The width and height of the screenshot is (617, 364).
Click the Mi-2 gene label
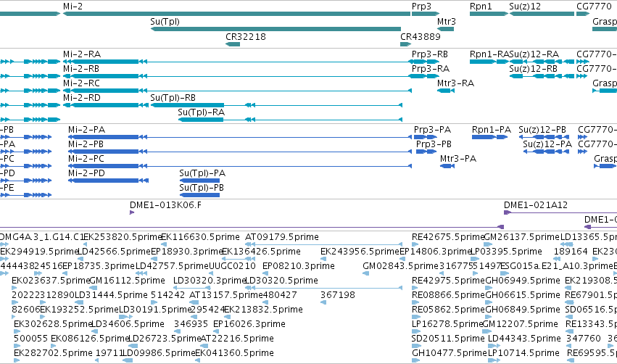click(x=73, y=7)
